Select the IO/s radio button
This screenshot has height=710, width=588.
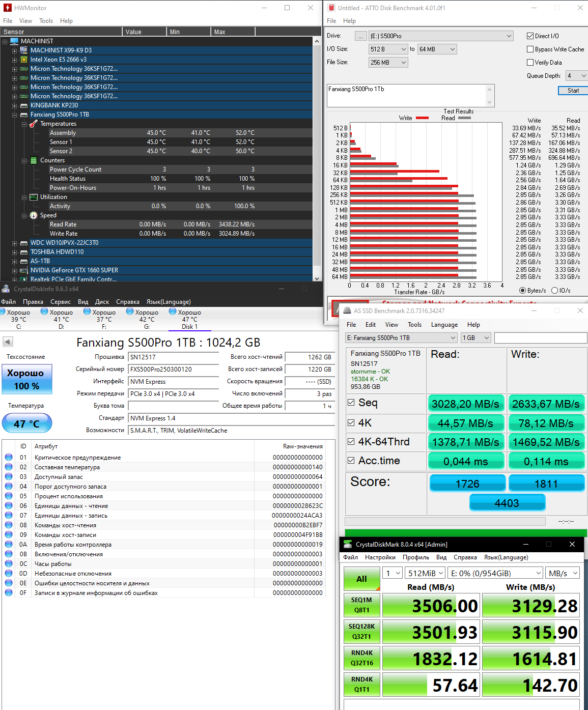pos(554,291)
